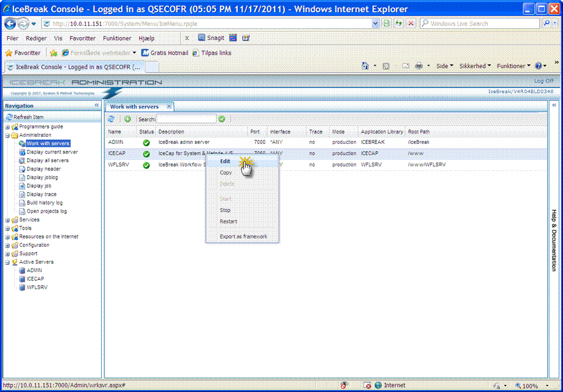Click the Home icon in command bar

[365, 66]
